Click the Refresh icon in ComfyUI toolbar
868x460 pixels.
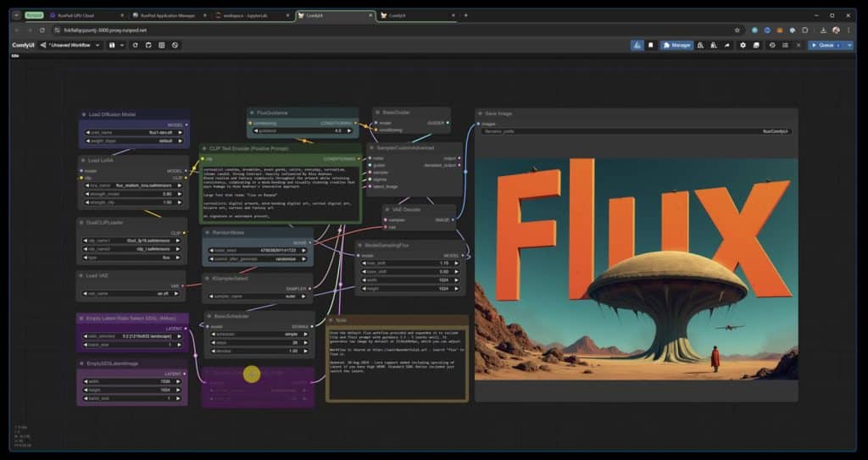135,45
